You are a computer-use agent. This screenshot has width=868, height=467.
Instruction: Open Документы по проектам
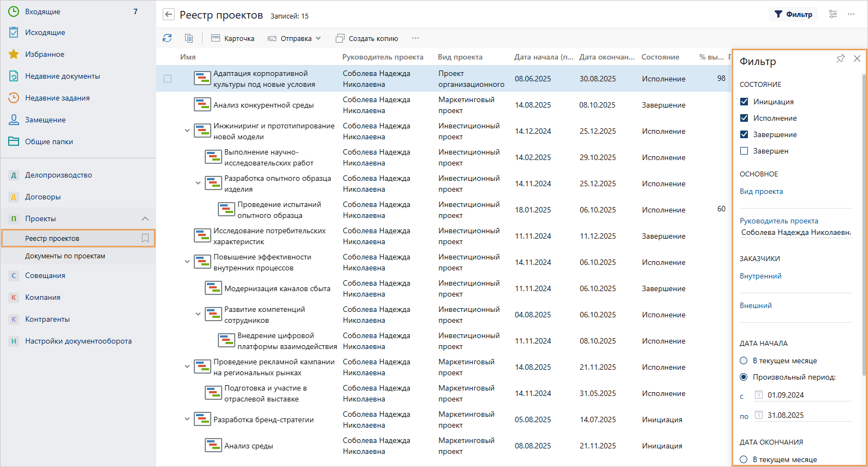tap(65, 256)
